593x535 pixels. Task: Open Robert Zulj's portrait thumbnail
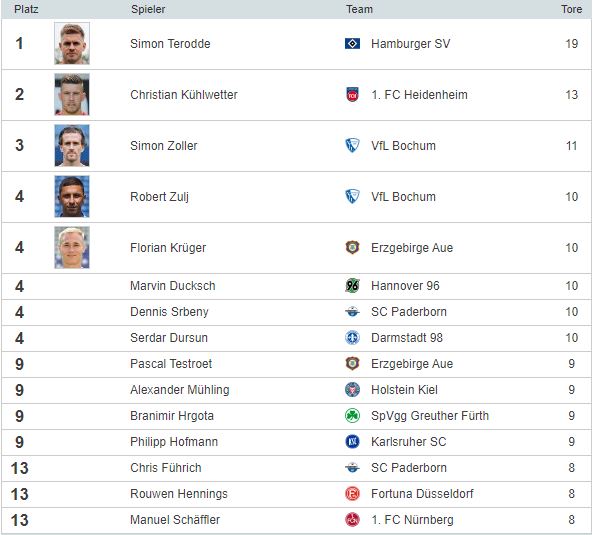point(72,197)
